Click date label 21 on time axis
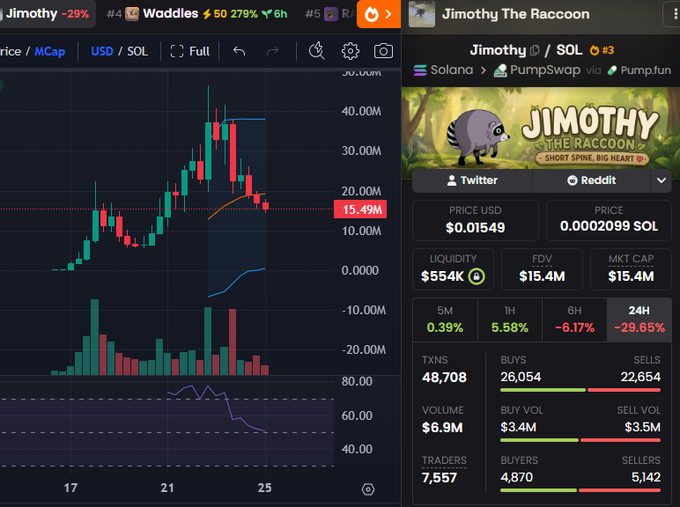 click(x=167, y=488)
